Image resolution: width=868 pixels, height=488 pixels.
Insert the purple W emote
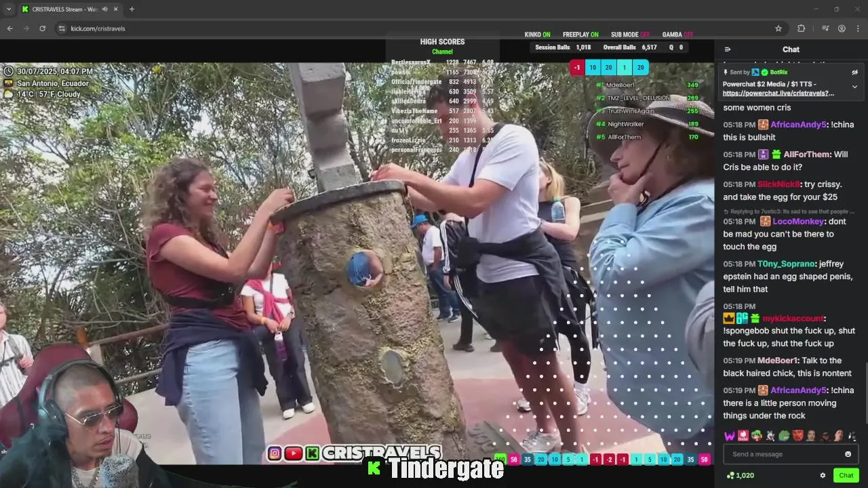click(x=730, y=436)
